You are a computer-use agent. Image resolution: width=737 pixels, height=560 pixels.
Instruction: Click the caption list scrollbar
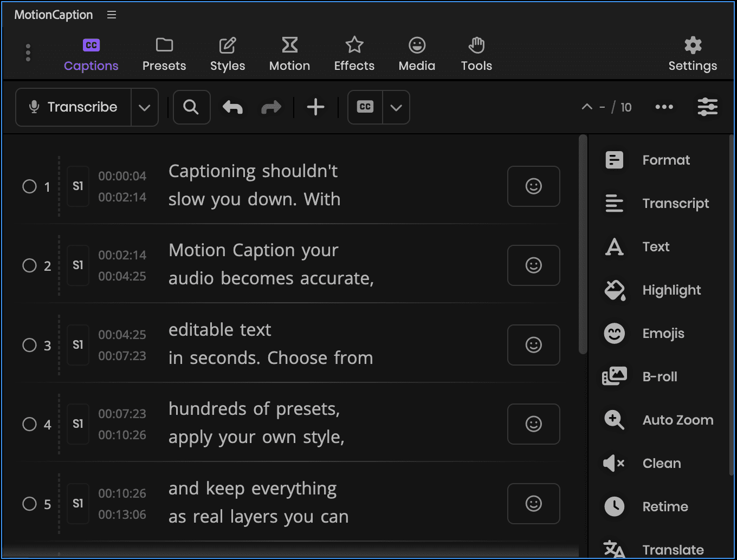click(583, 245)
